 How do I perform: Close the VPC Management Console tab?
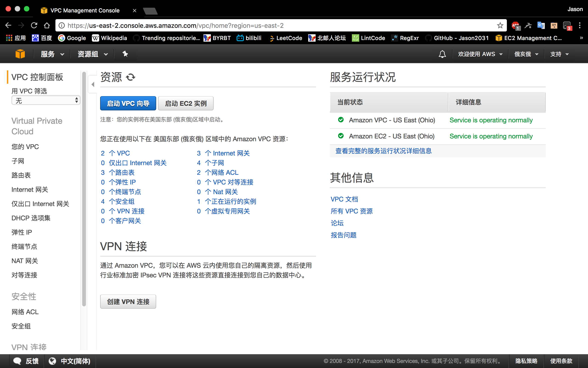[x=134, y=11]
